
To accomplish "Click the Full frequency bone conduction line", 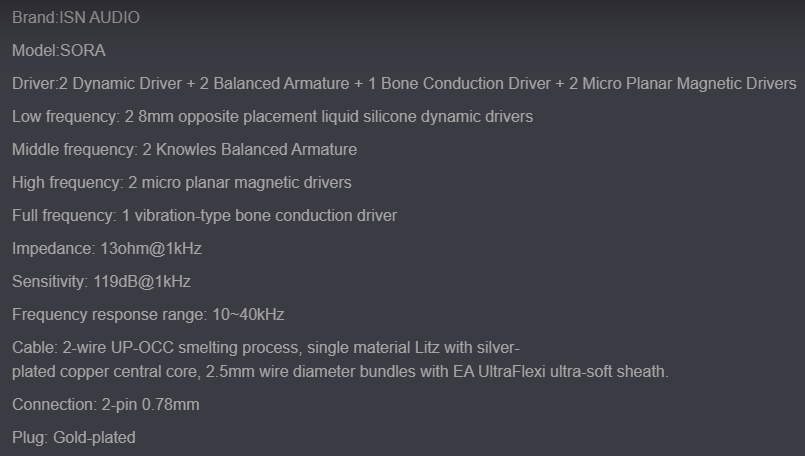I will (x=204, y=216).
